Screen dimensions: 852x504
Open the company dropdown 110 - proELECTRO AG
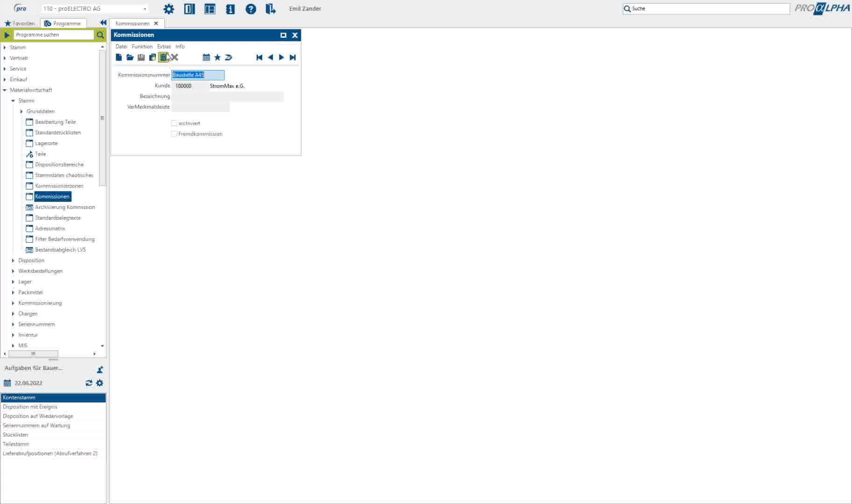[95, 9]
